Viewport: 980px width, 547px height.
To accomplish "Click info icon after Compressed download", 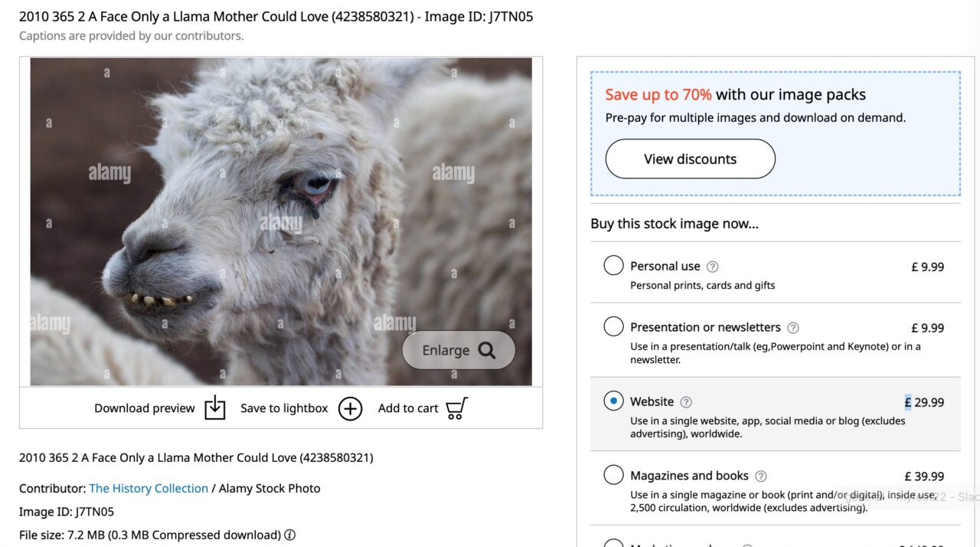I will click(290, 536).
